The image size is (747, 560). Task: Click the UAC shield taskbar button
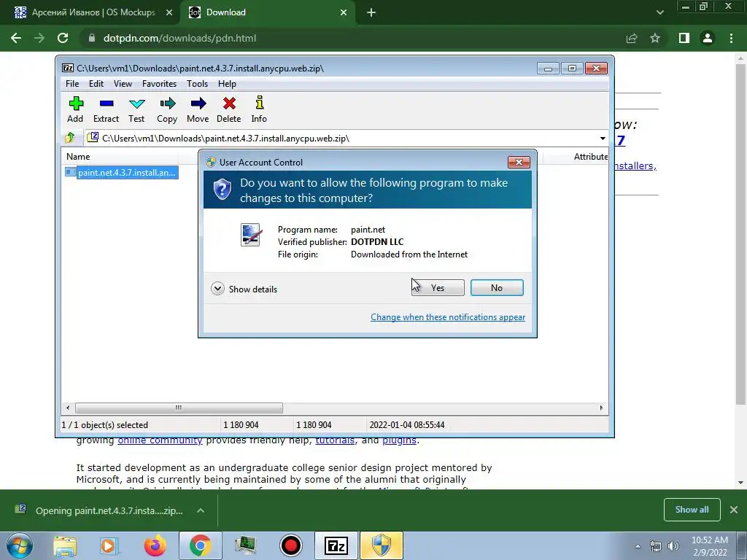(381, 545)
